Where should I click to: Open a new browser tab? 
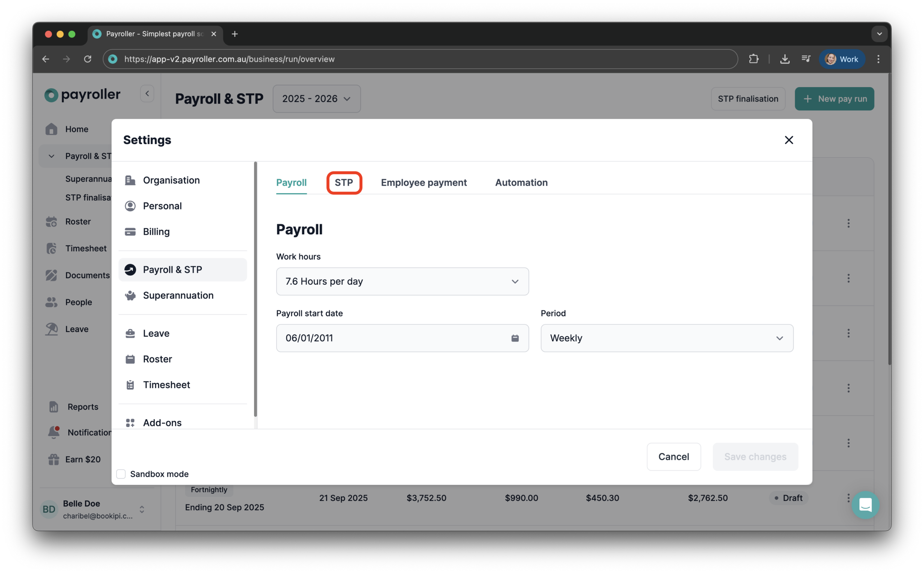[x=235, y=34]
